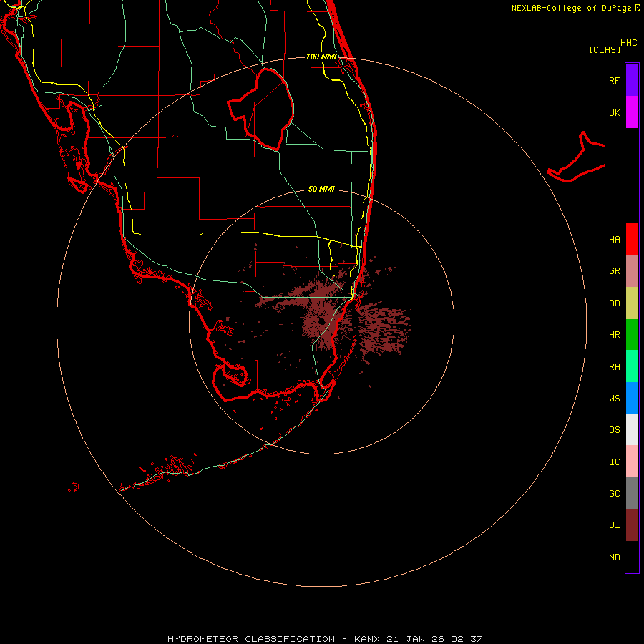Click the UK magenta legend swatch

(x=632, y=112)
